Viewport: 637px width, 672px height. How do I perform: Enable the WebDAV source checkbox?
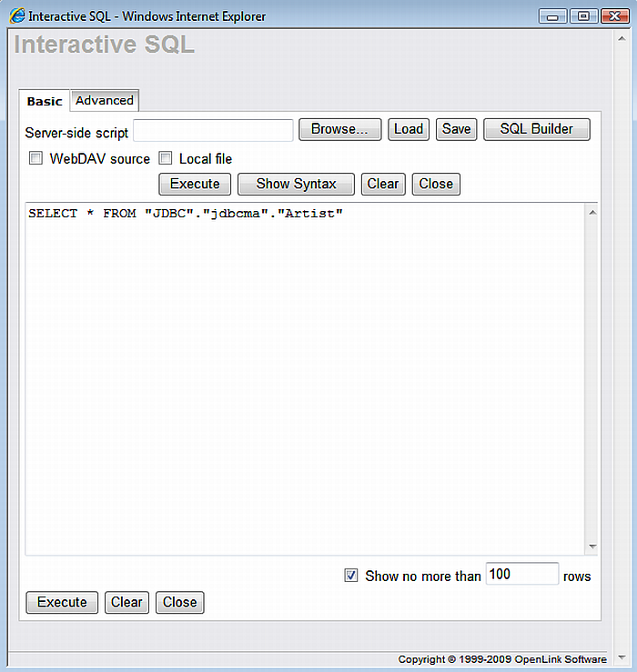tap(36, 158)
